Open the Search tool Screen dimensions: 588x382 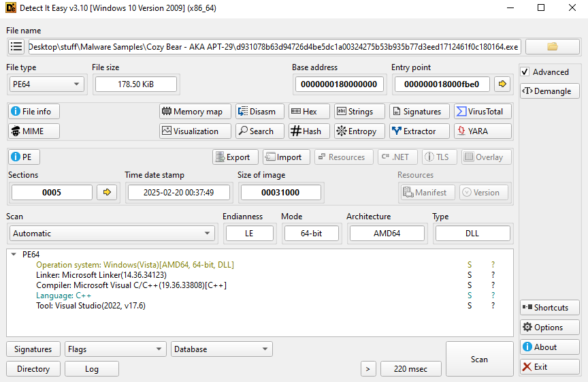point(259,131)
